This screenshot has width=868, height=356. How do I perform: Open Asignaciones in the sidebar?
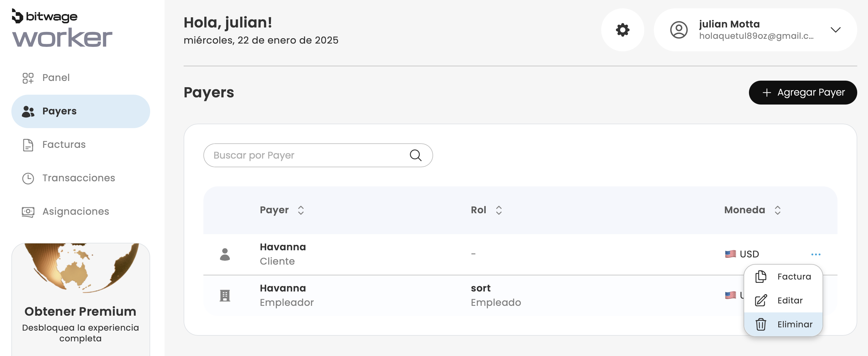[75, 211]
